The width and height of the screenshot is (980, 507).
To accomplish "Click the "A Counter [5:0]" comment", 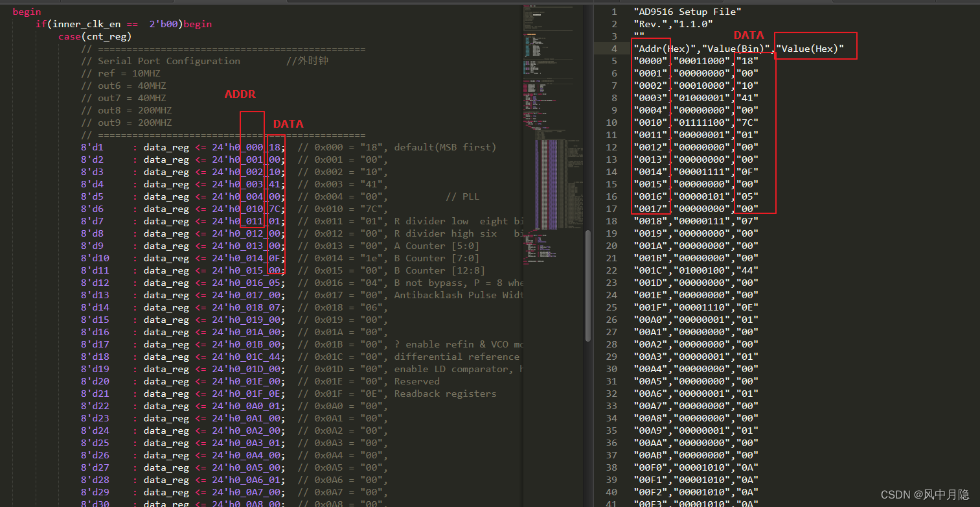I will click(x=437, y=246).
